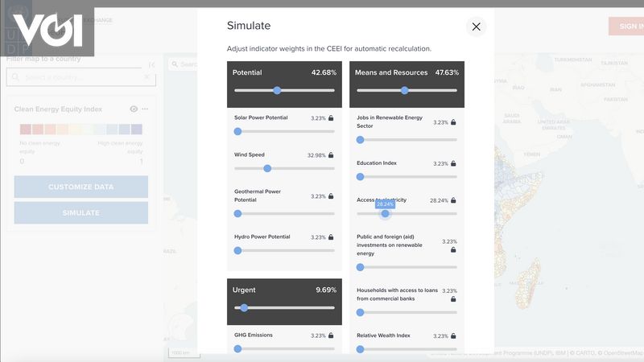Toggle Clean Energy Equity Index layer visibility

134,109
